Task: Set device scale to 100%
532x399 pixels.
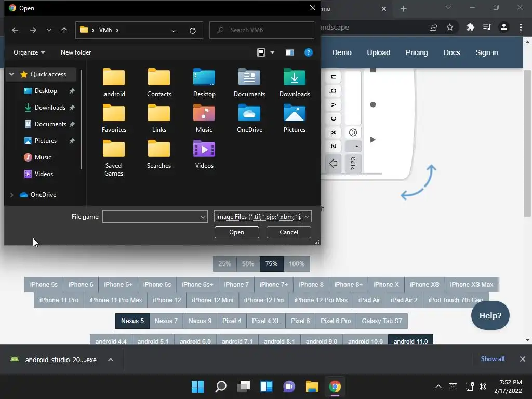Action: pyautogui.click(x=297, y=264)
